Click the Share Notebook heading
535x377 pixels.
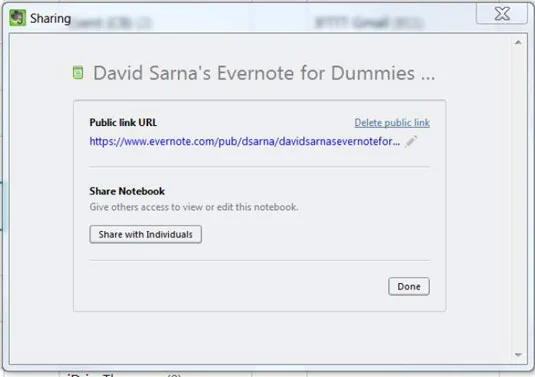127,191
